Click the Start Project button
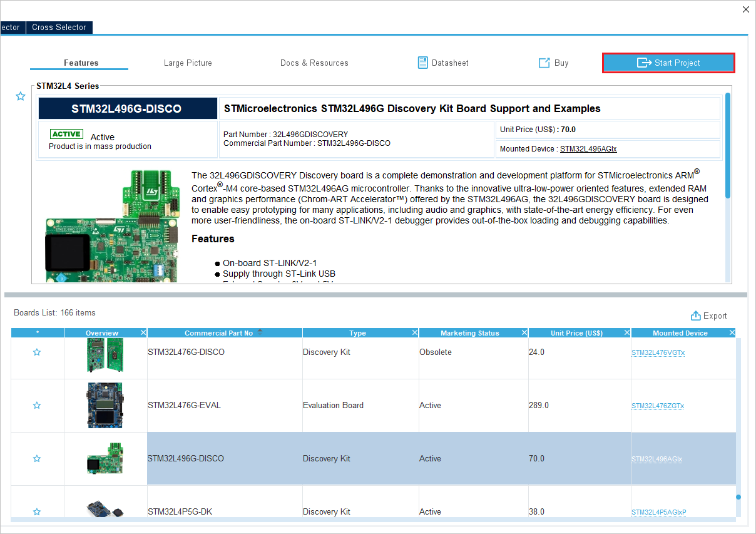This screenshot has height=534, width=756. (x=668, y=63)
